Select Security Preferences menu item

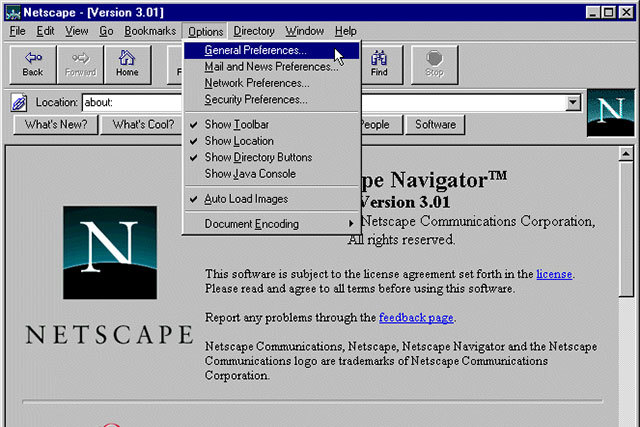(271, 99)
